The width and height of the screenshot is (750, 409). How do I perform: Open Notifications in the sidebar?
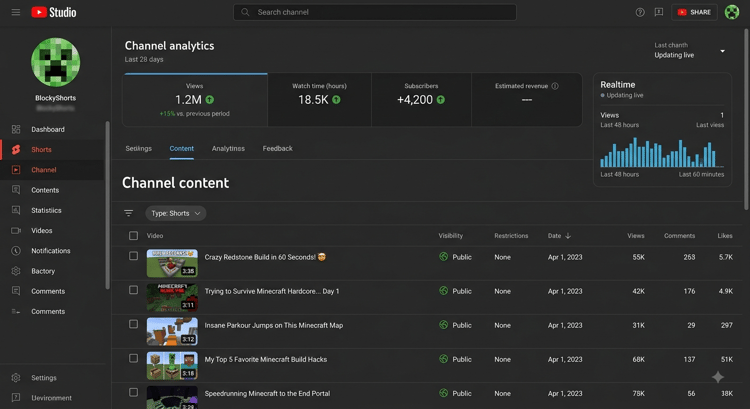[x=53, y=251]
